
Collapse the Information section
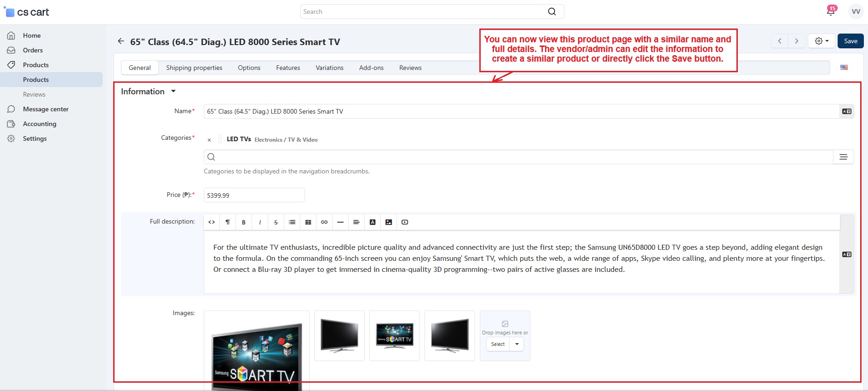coord(173,92)
